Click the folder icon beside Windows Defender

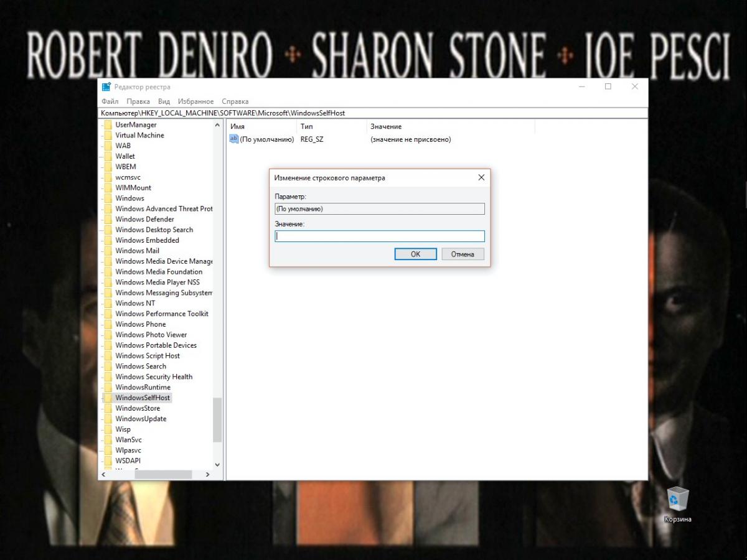coord(108,219)
